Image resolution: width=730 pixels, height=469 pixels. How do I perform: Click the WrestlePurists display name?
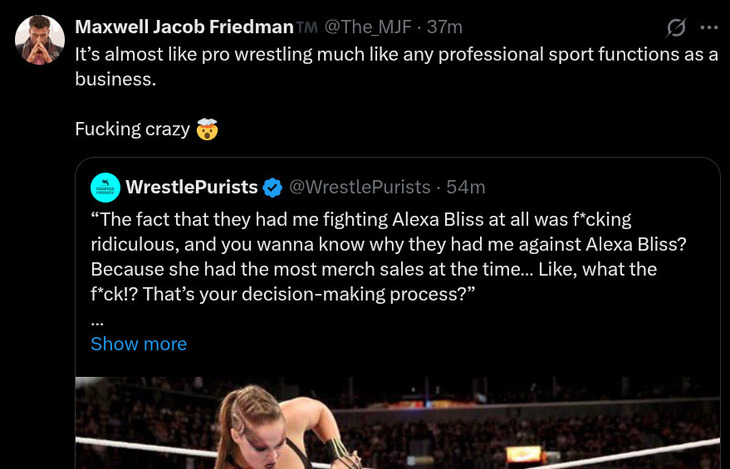[x=192, y=187]
